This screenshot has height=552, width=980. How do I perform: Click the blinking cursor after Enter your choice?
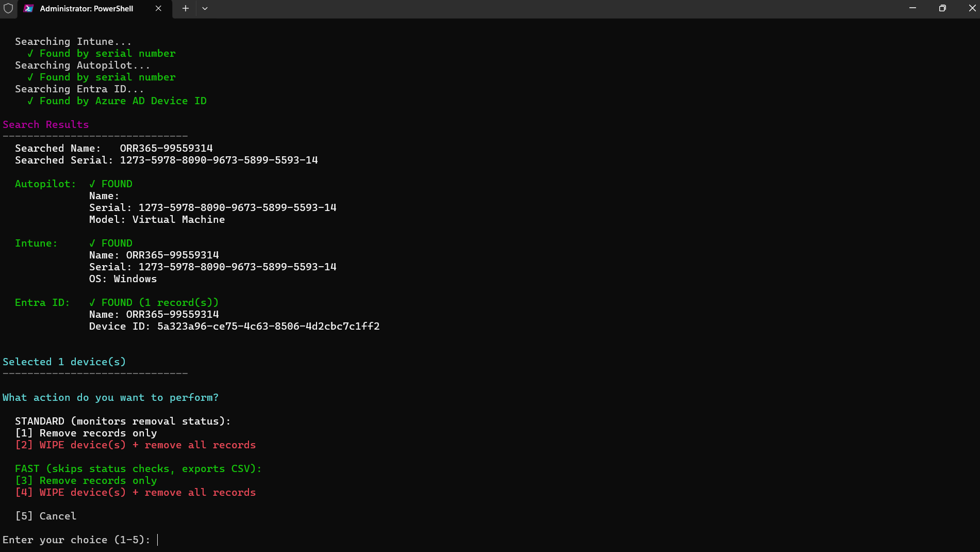(x=157, y=540)
